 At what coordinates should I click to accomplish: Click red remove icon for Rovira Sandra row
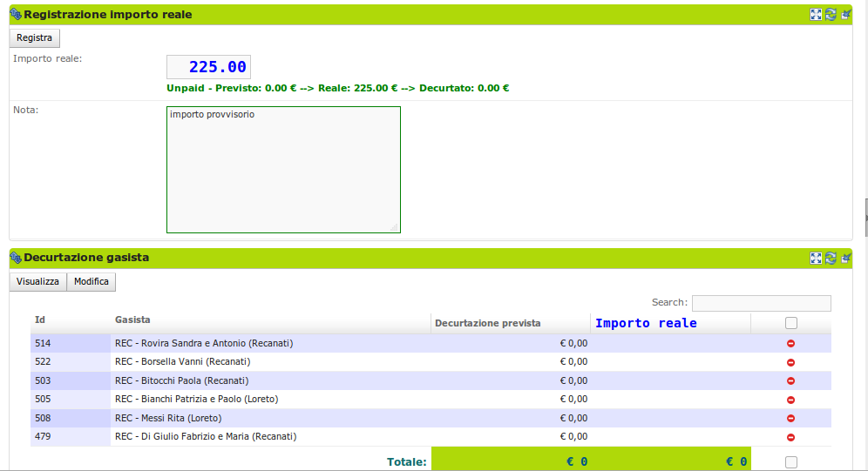tap(790, 344)
